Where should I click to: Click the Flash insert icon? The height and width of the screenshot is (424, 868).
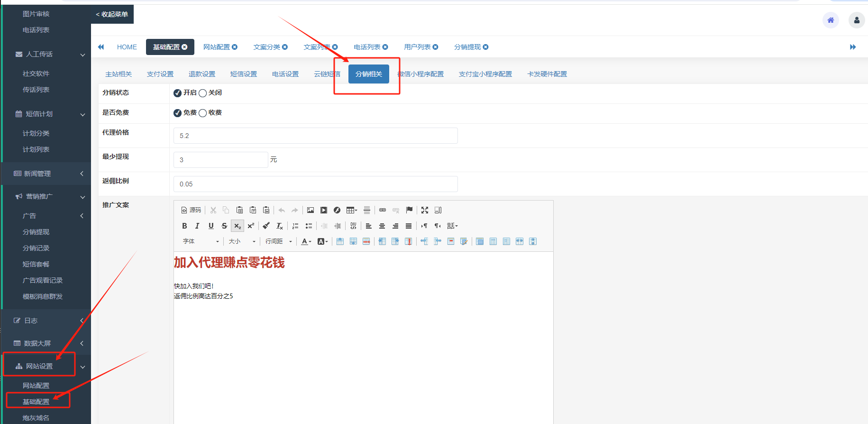pos(337,210)
